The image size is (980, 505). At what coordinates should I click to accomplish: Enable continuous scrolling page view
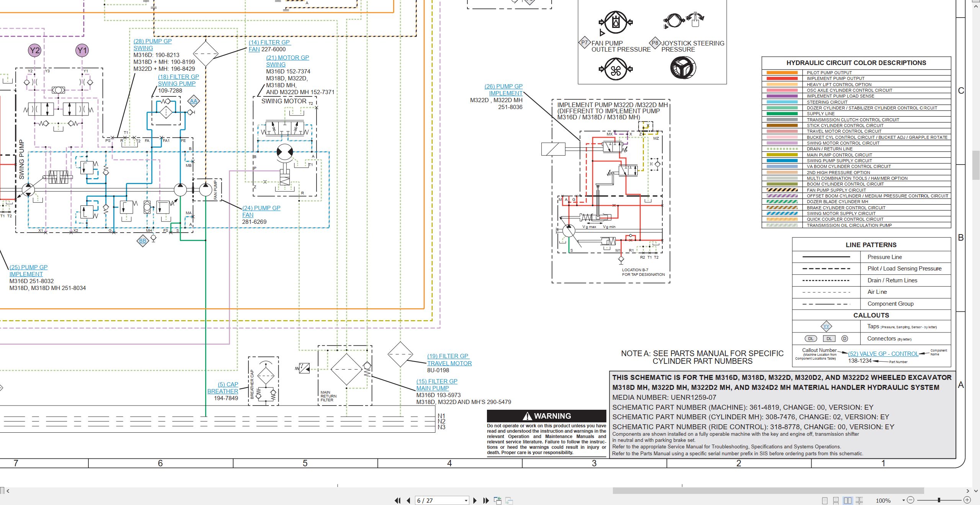836,500
